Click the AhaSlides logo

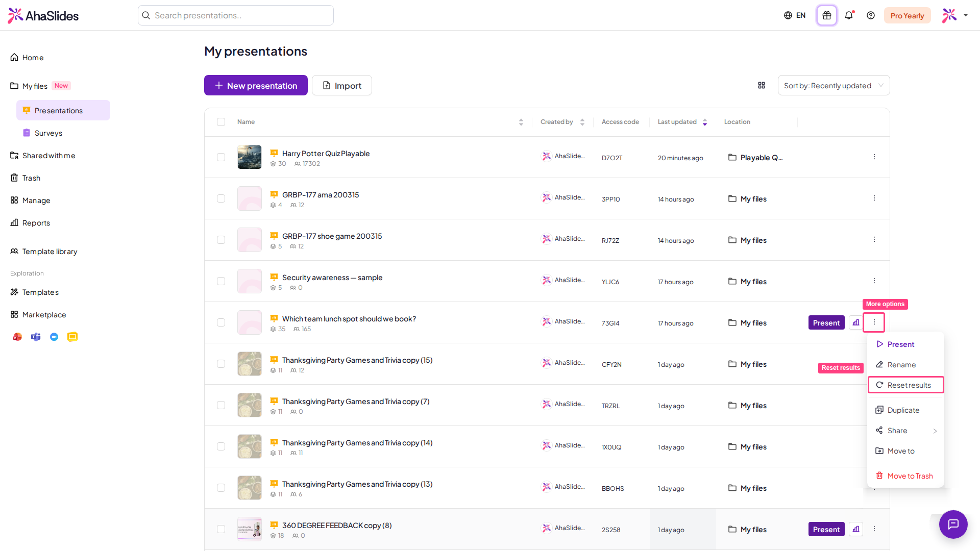point(43,15)
